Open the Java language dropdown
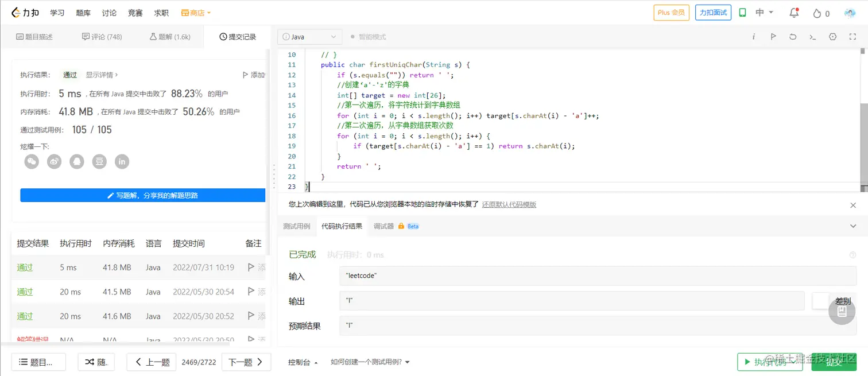Viewport: 868px width, 376px height. (310, 37)
